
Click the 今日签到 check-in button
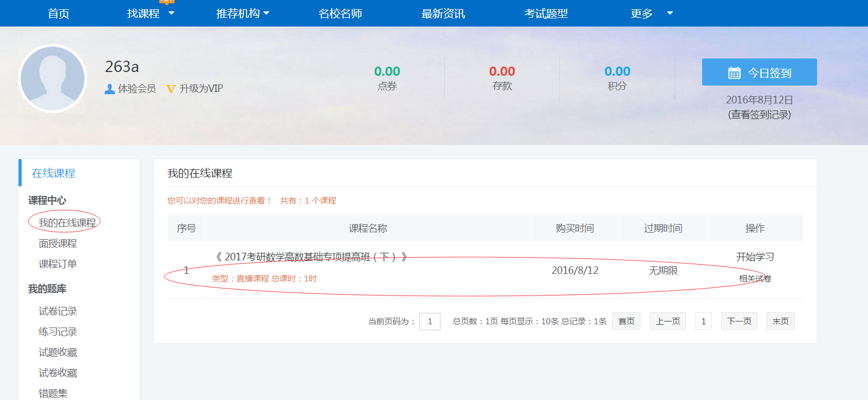(x=760, y=72)
